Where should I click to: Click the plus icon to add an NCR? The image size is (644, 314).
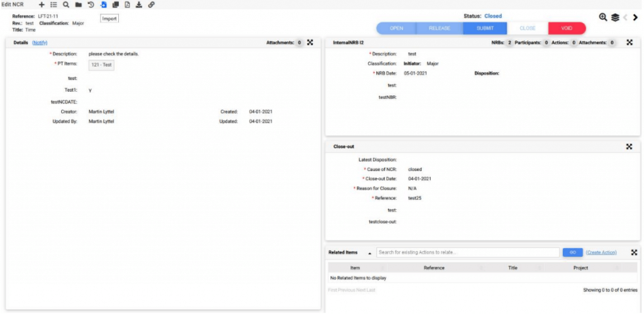coord(42,4)
